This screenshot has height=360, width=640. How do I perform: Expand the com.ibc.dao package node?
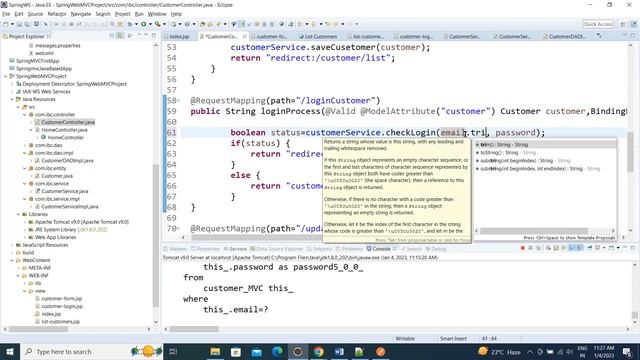(x=24, y=145)
